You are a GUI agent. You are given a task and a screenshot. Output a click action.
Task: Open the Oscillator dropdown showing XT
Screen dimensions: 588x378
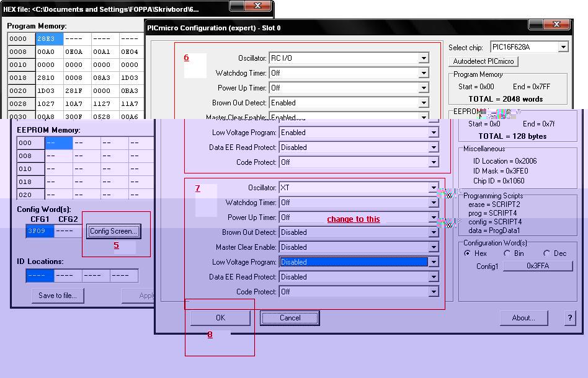coord(359,188)
